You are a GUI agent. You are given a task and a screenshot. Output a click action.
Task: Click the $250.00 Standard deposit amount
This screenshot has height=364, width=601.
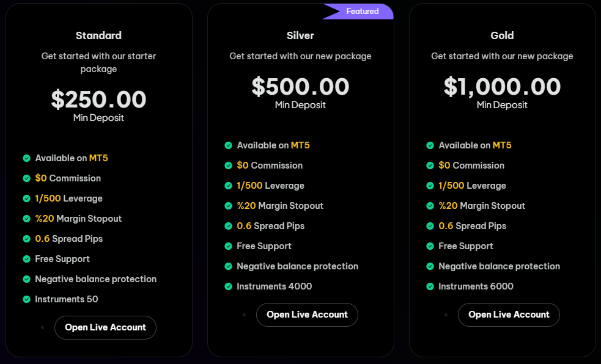coord(98,100)
